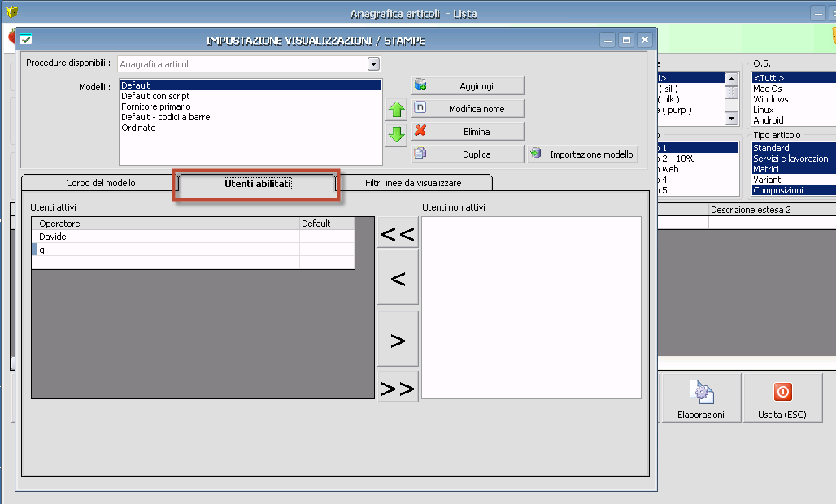Select <Tutti> in the O.S. list

(x=794, y=78)
